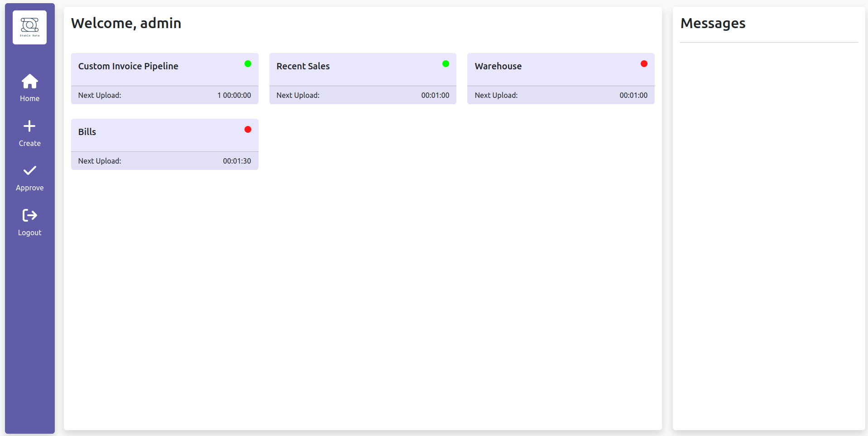Viewport: 868px width, 436px height.
Task: Open the Create menu label
Action: (x=29, y=143)
